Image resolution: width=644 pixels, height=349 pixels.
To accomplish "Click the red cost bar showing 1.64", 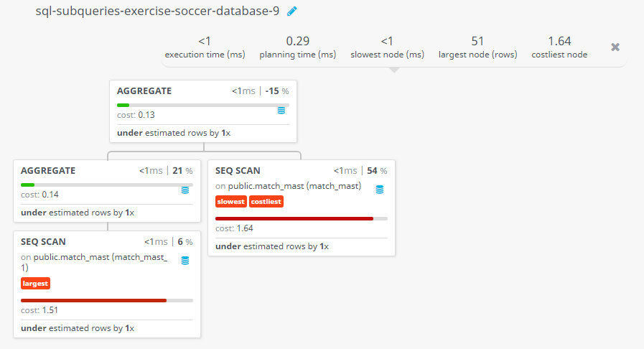I will click(294, 218).
